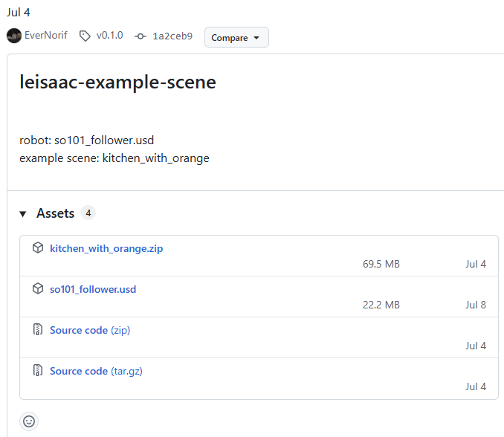504x437 pixels.
Task: Click the EverNorif user avatar
Action: (14, 36)
